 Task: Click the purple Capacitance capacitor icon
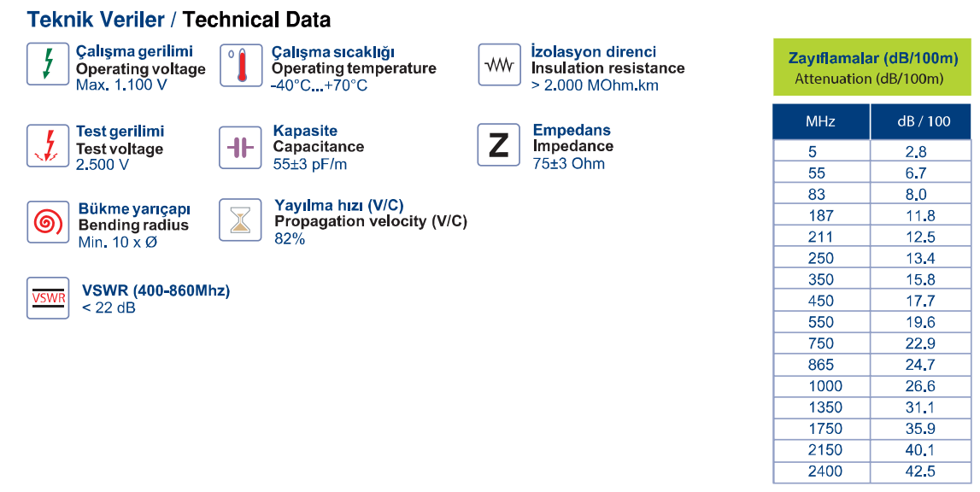240,148
